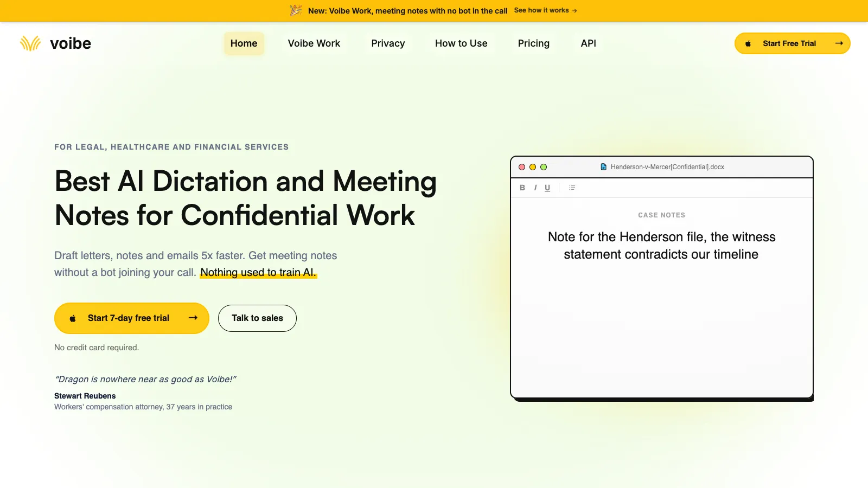Viewport: 868px width, 488px height.
Task: Toggle Underline in the document toolbar
Action: tap(547, 188)
